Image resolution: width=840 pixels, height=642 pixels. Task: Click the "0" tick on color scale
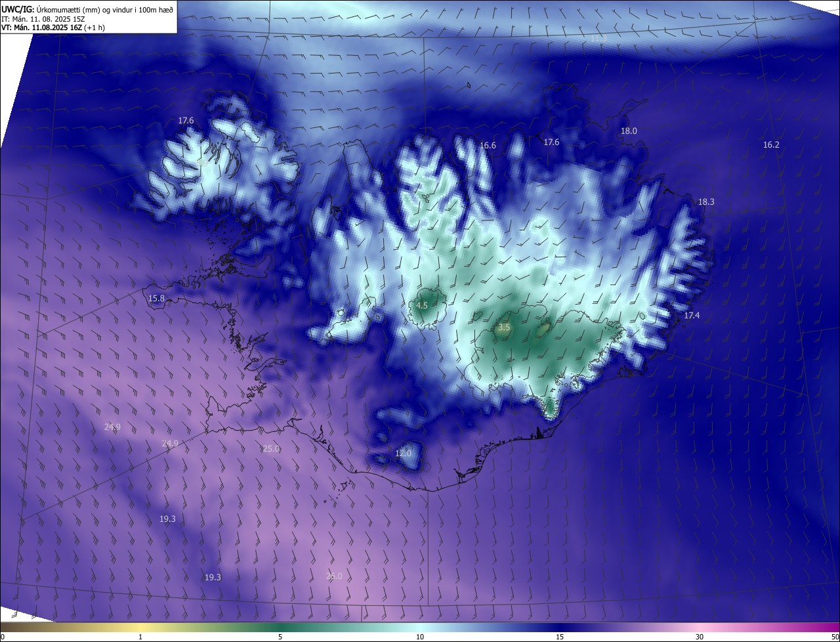[x=3, y=637]
